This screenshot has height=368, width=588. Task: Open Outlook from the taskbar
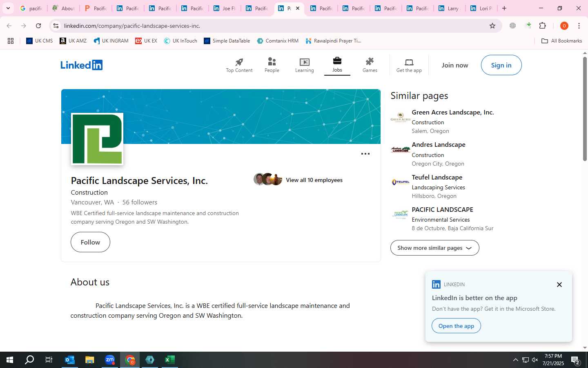click(x=70, y=360)
